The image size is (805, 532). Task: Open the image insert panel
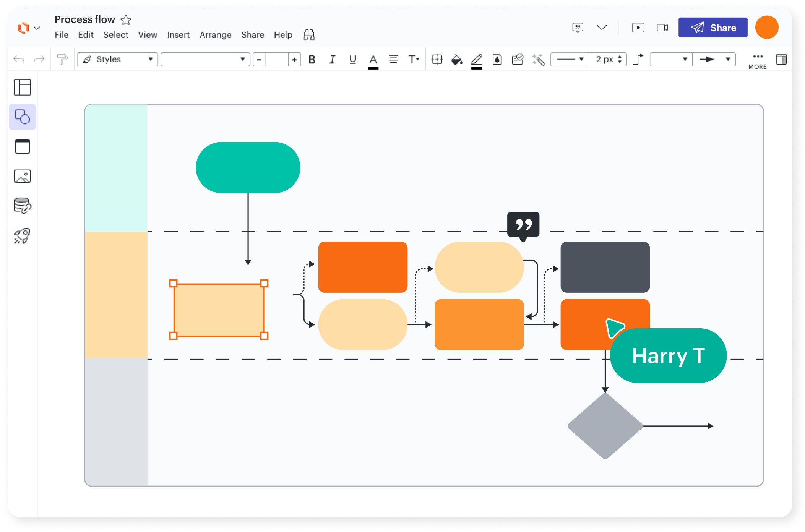click(x=23, y=176)
